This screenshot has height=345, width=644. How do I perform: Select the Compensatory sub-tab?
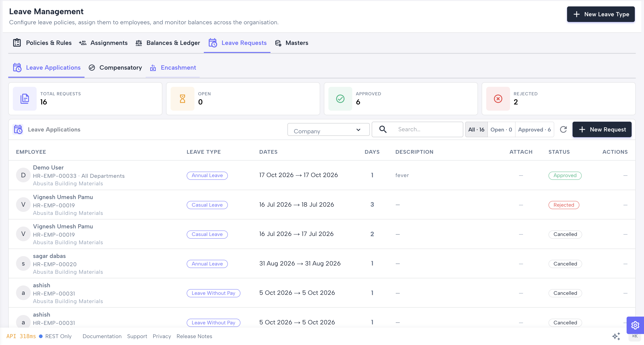[x=115, y=68]
